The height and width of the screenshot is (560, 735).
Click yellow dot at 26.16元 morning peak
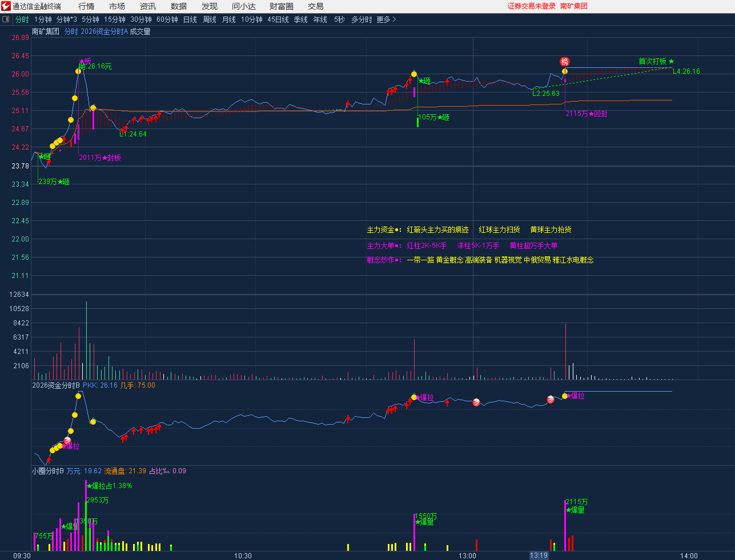click(x=78, y=71)
